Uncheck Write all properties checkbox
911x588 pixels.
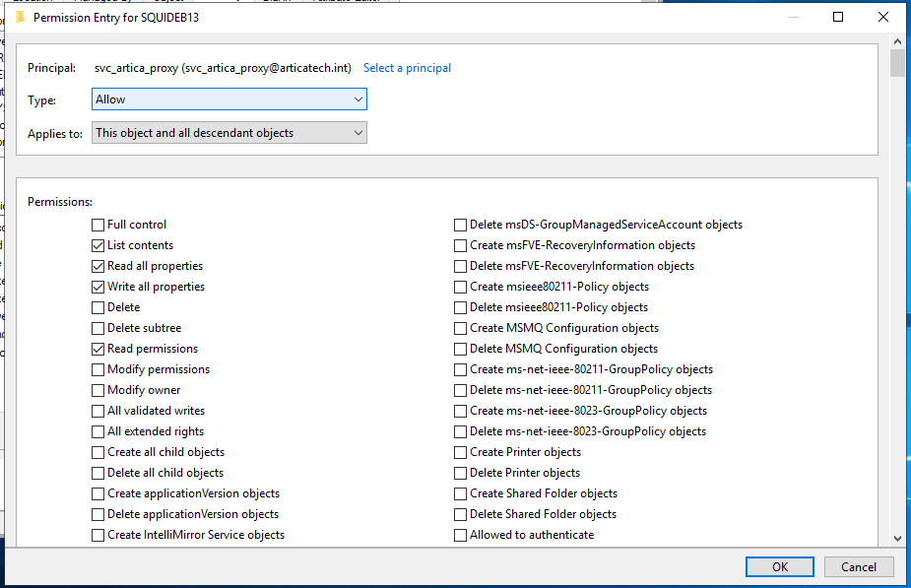tap(98, 287)
